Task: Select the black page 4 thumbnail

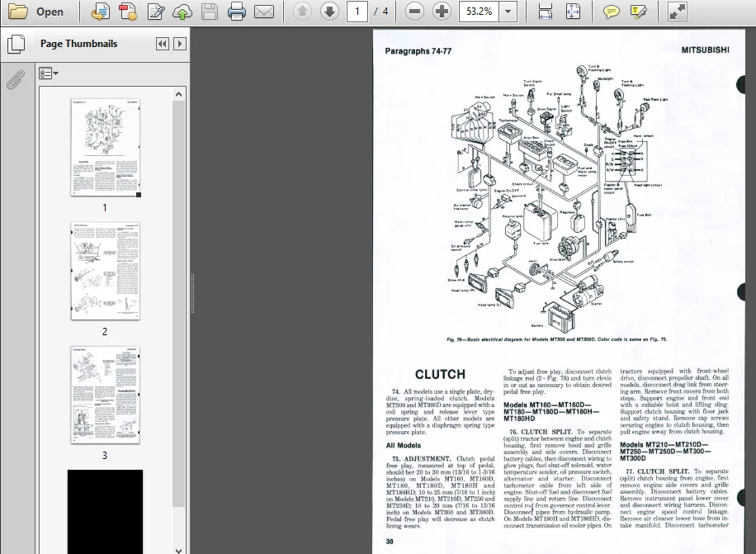Action: pos(105,512)
